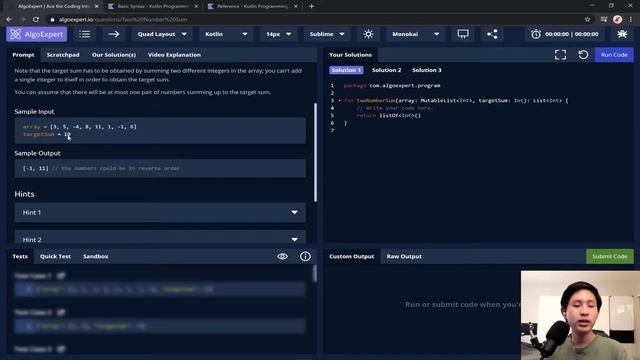The height and width of the screenshot is (360, 640).
Task: Open the Kotlin language dropdown
Action: pyautogui.click(x=227, y=34)
